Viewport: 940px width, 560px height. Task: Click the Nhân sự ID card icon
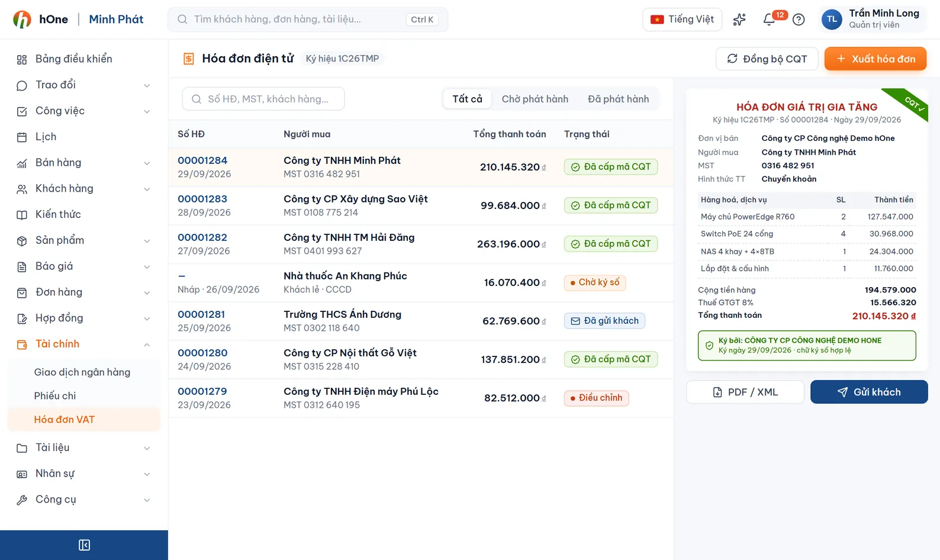[x=22, y=474]
